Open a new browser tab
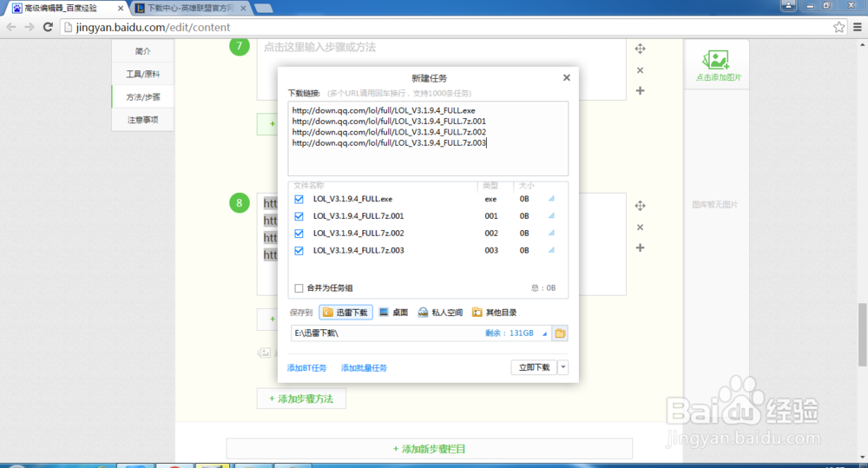Screen dimensions: 868x468 click(x=264, y=9)
